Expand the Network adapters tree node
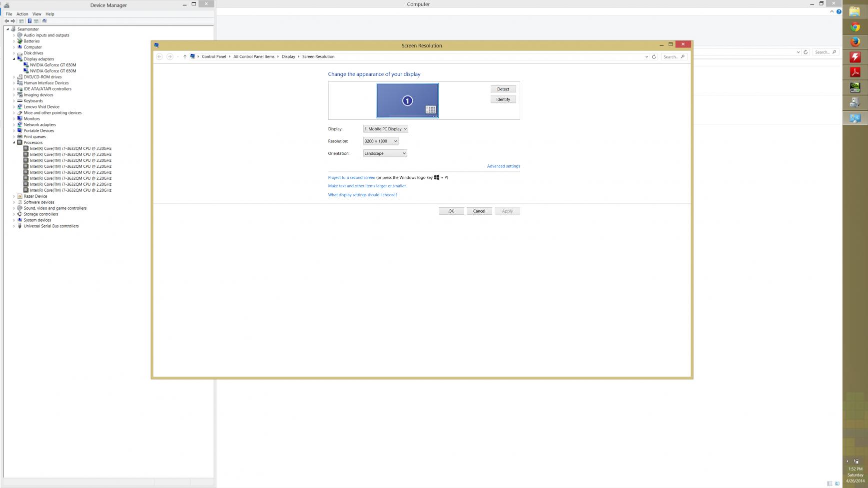Image resolution: width=868 pixels, height=488 pixels. (14, 125)
